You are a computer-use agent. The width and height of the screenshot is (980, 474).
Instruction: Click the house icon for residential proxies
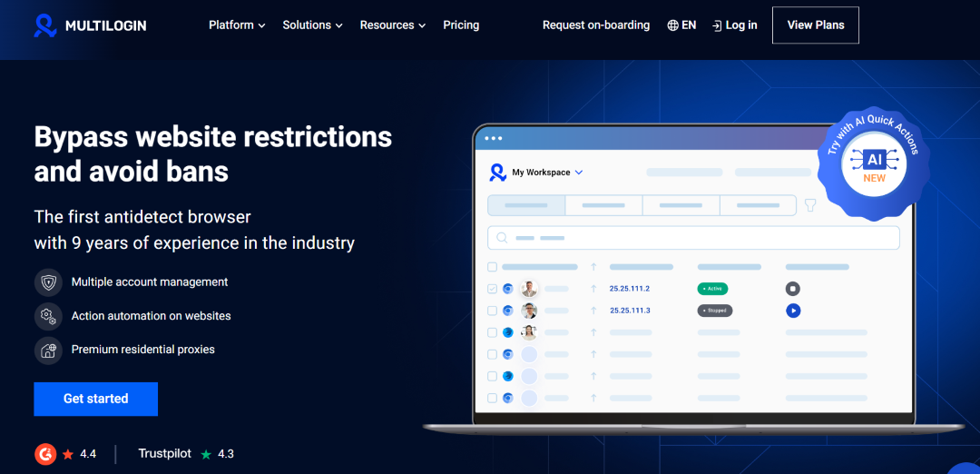(x=48, y=350)
